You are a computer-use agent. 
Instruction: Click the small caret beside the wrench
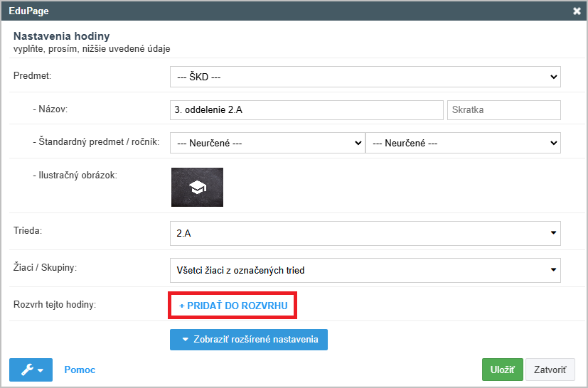41,370
